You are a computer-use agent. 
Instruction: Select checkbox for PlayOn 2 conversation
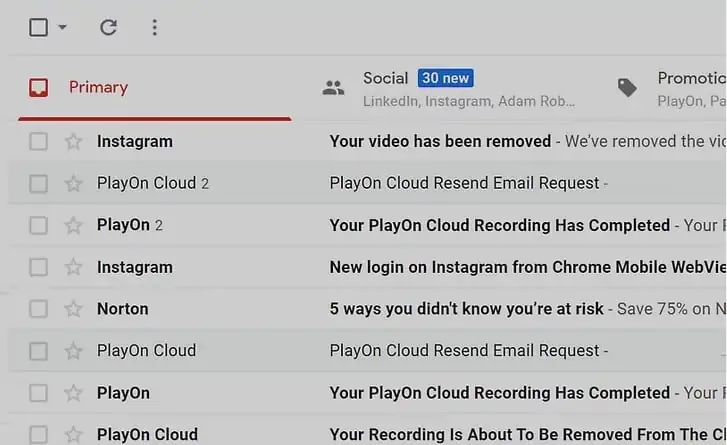[38, 226]
